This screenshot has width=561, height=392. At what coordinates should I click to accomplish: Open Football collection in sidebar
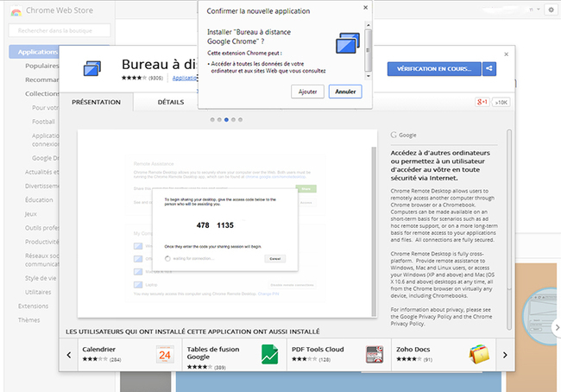43,122
